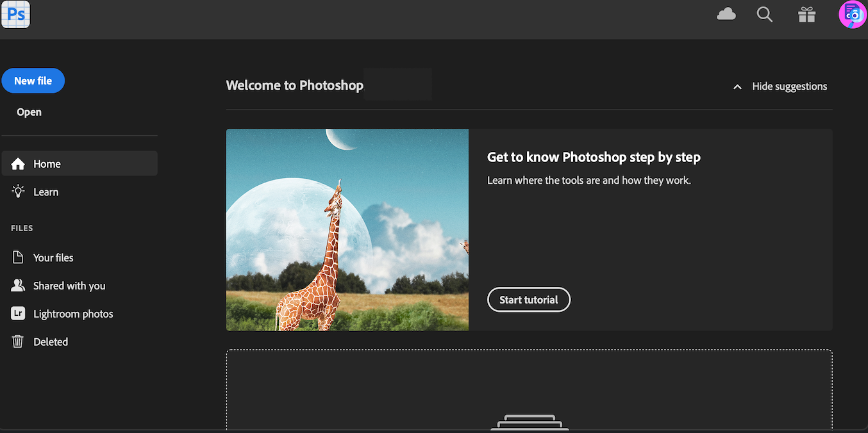Open cloud sync status icon
Viewport: 868px width, 433px height.
pyautogui.click(x=726, y=14)
